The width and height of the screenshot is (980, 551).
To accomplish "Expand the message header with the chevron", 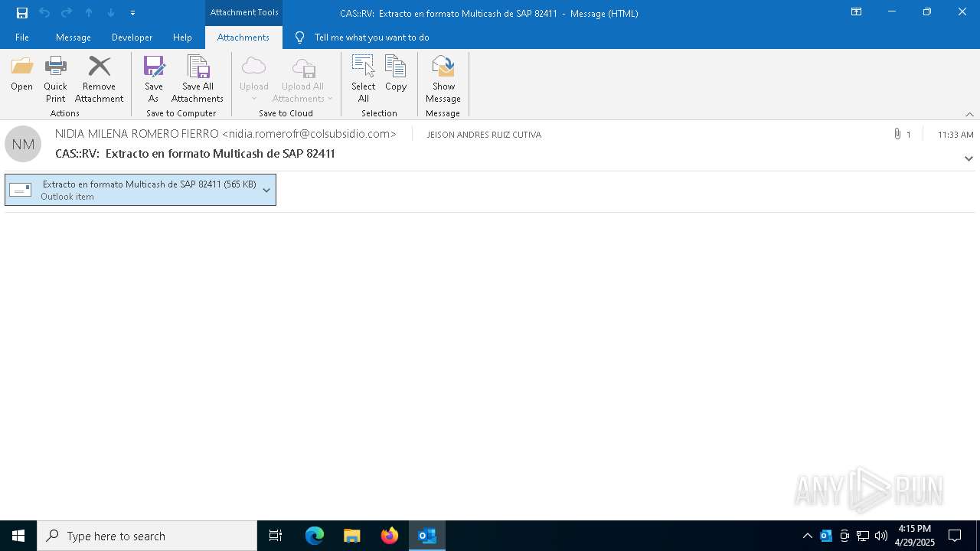I will 969,158.
